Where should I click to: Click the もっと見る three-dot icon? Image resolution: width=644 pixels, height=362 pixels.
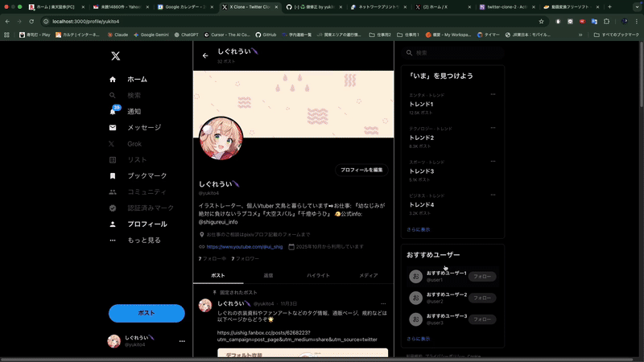tap(113, 240)
